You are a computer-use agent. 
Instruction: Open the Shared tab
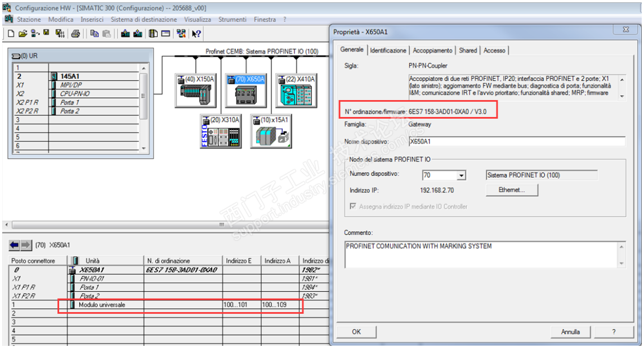(467, 51)
